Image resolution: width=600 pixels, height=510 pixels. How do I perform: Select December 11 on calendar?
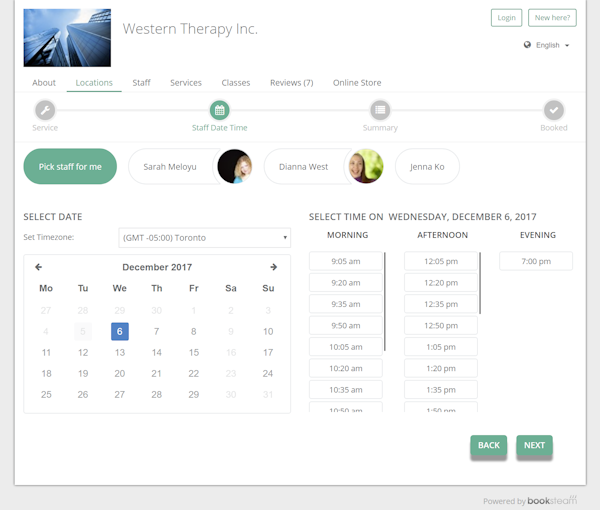coord(46,352)
